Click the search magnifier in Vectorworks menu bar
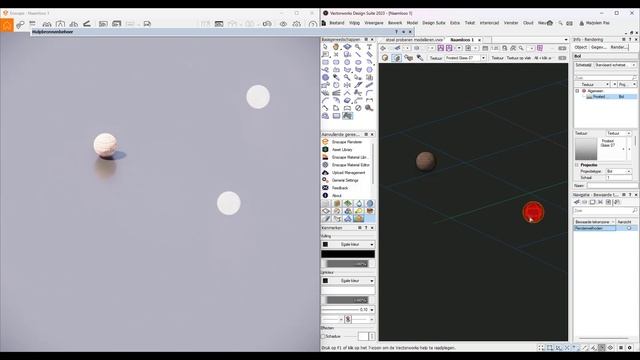Screen dimensions: 640x360 click(560, 23)
